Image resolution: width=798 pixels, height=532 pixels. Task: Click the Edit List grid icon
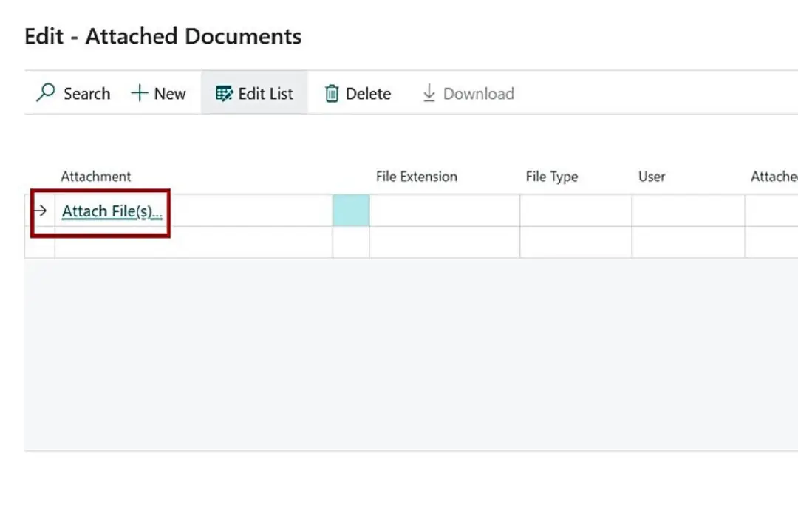pos(225,94)
